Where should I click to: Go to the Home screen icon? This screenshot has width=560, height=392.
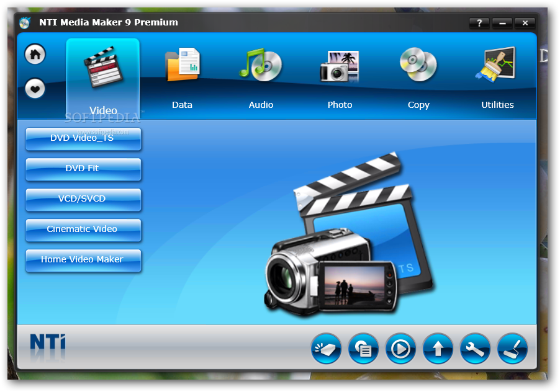pyautogui.click(x=35, y=54)
